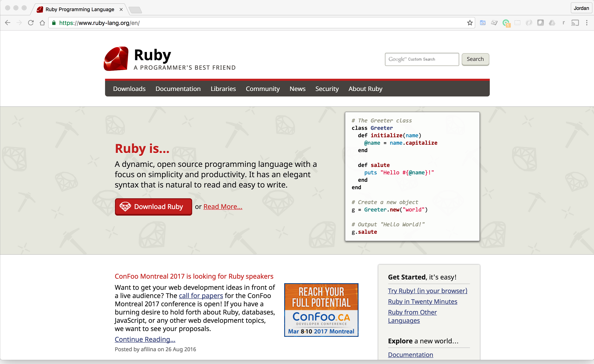Open the Community nav item
Image resolution: width=594 pixels, height=364 pixels.
point(263,89)
